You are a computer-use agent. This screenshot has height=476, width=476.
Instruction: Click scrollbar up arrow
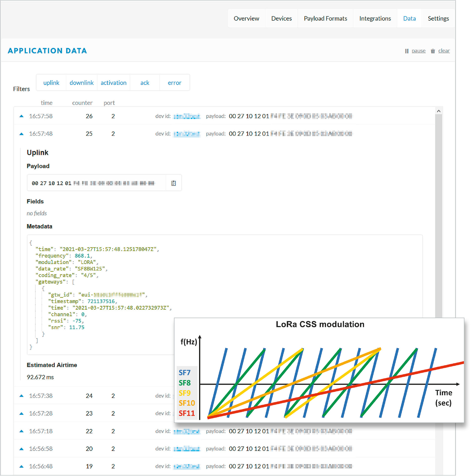click(439, 111)
